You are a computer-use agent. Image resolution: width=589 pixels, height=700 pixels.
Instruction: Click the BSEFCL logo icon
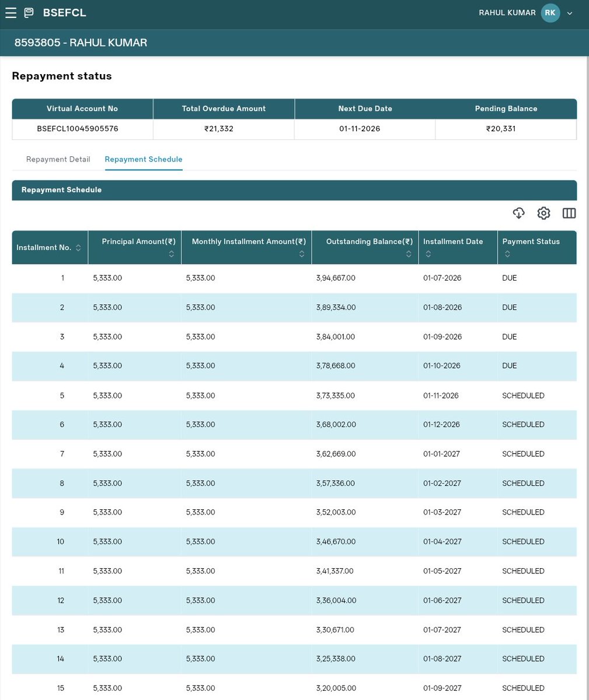point(29,13)
